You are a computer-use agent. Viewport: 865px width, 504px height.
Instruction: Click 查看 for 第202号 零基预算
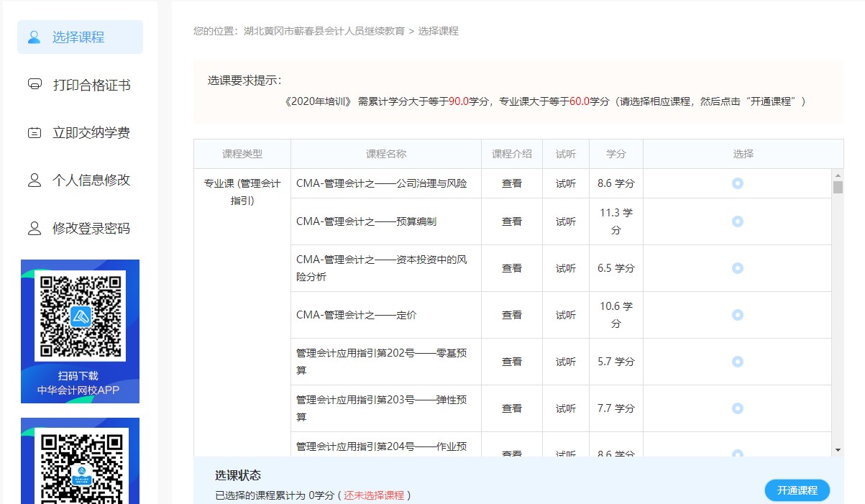click(x=512, y=362)
